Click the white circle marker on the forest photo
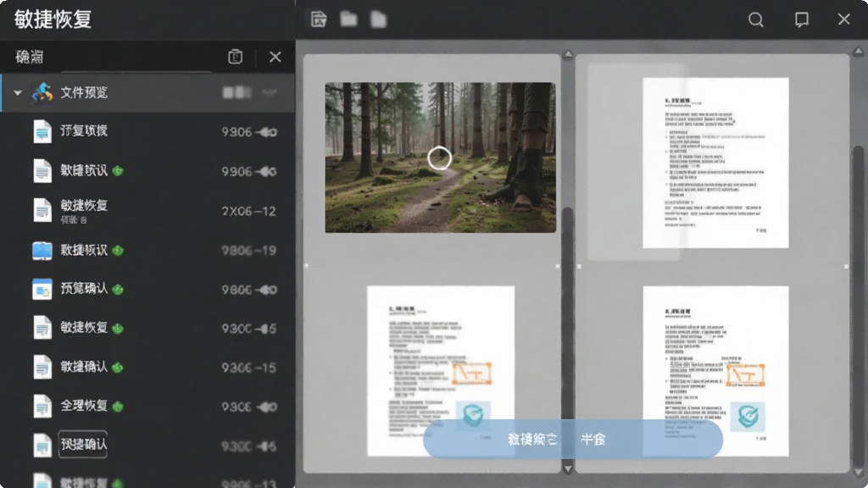This screenshot has width=868, height=488. (x=440, y=158)
